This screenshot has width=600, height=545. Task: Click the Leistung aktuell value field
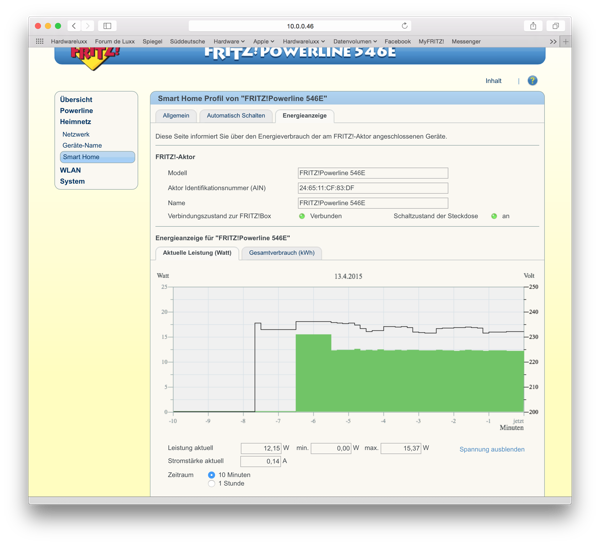coord(261,448)
